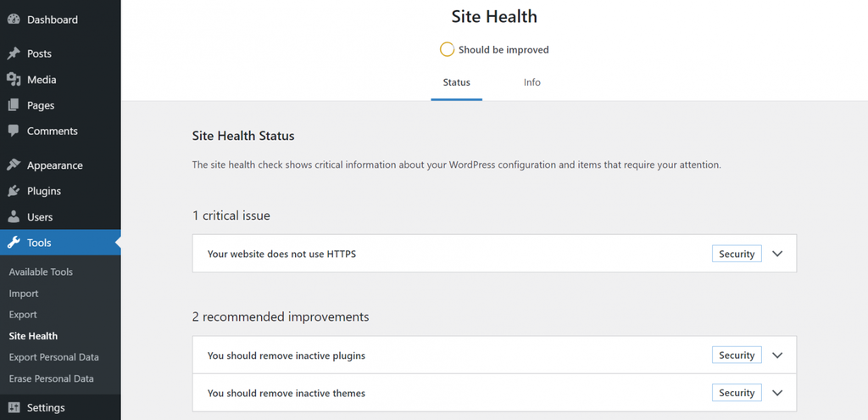
Task: Click the Appearance paintbrush icon
Action: click(x=14, y=165)
